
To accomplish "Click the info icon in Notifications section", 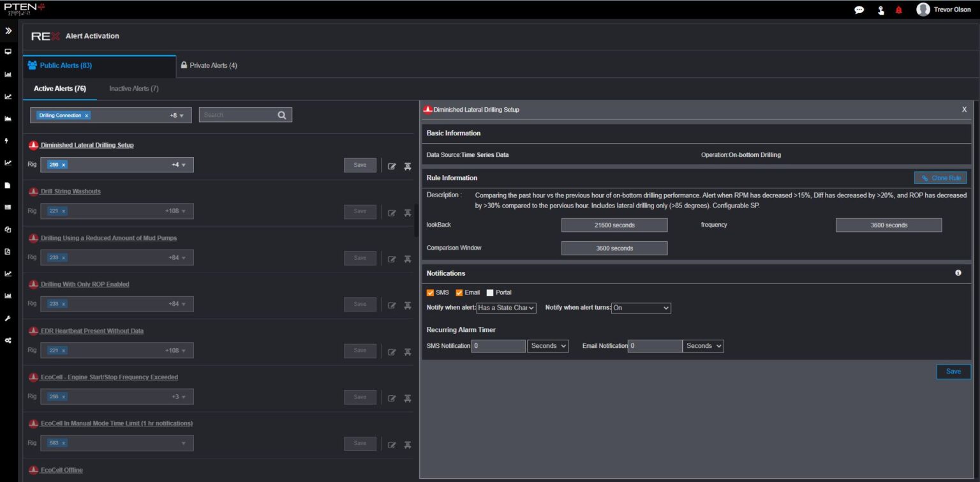I will pyautogui.click(x=958, y=273).
